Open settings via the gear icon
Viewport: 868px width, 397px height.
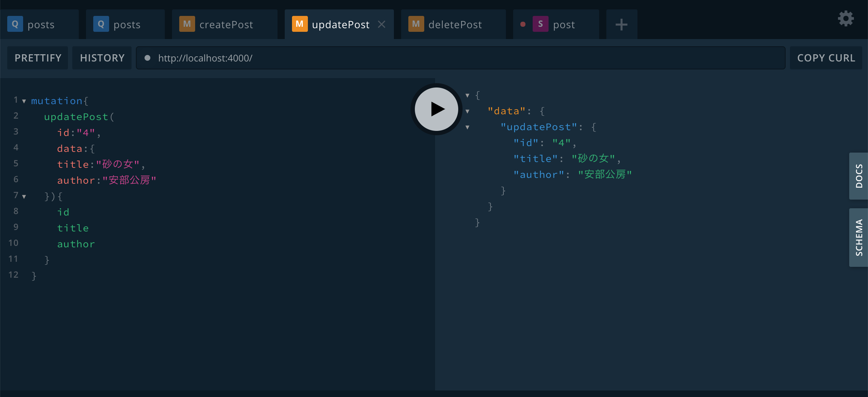[x=846, y=19]
